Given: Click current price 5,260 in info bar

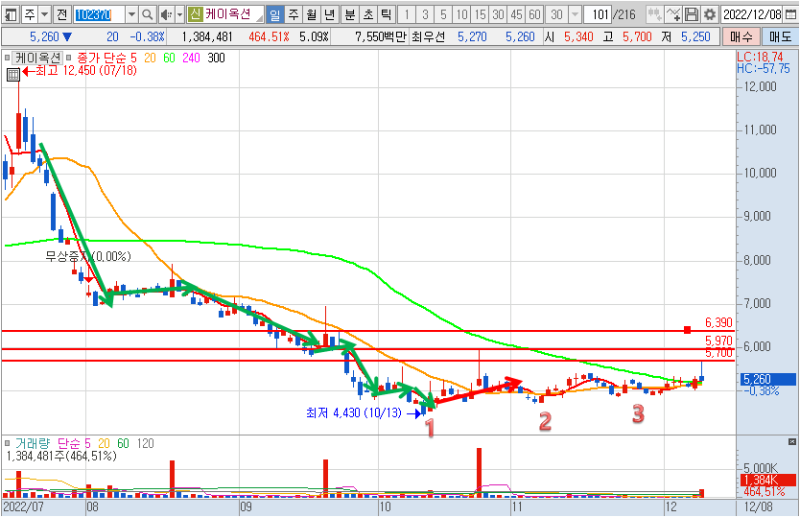Looking at the screenshot, I should point(44,37).
